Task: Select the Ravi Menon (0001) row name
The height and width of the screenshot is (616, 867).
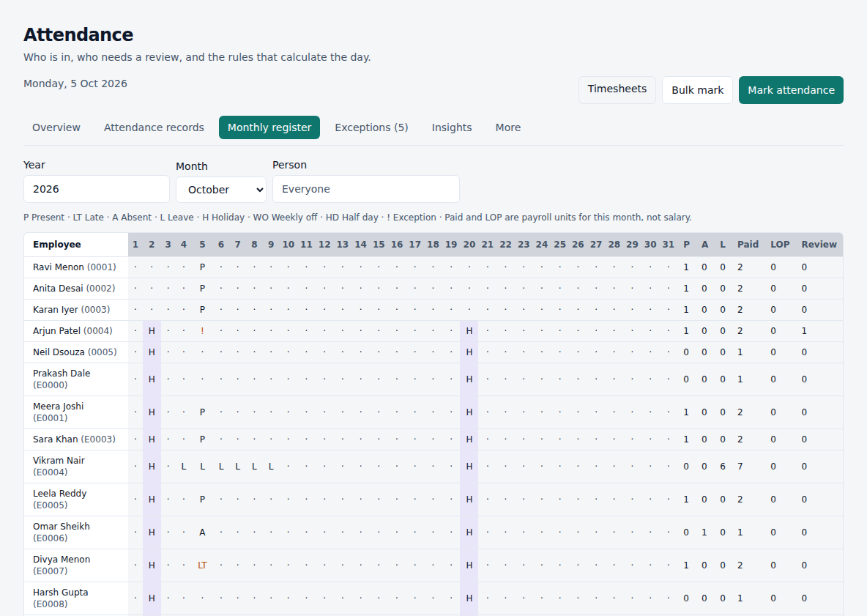Action: click(75, 267)
